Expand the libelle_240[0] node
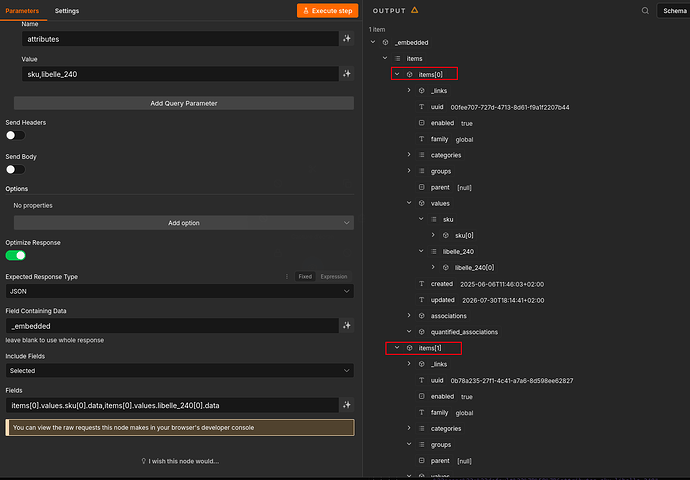Image resolution: width=690 pixels, height=480 pixels. pyautogui.click(x=433, y=267)
